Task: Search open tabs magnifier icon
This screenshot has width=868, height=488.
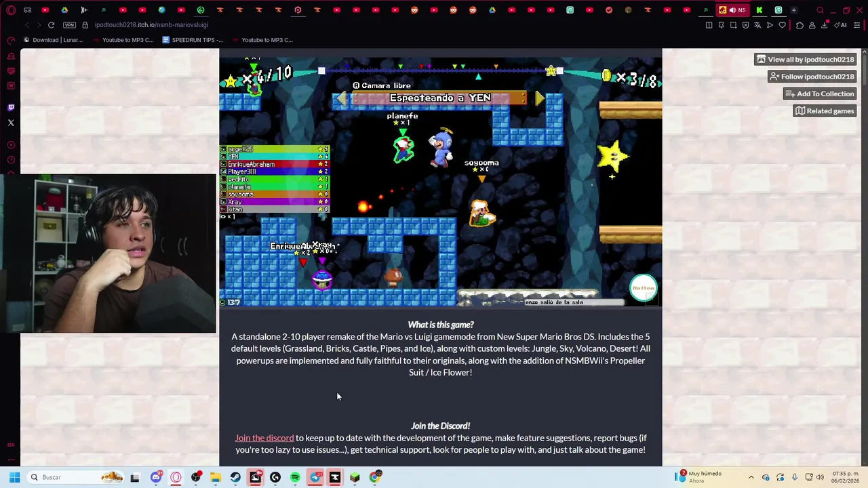Action: pos(820,10)
